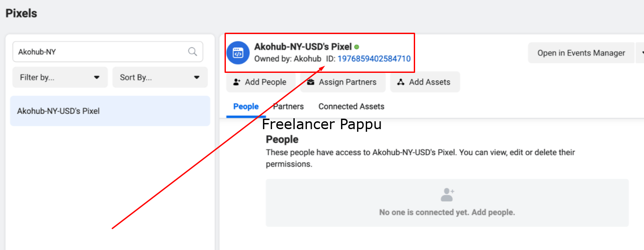Viewport: 644px width, 250px height.
Task: Expand arrow beside Open in Events Manager
Action: coord(640,53)
